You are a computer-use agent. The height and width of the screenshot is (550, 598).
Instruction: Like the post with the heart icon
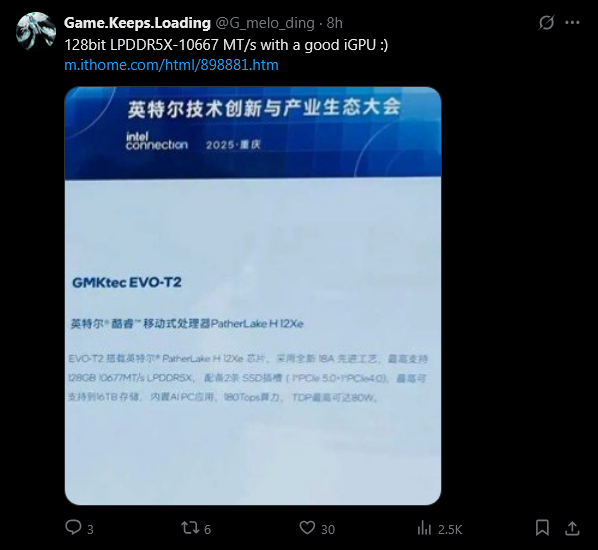coord(307,528)
